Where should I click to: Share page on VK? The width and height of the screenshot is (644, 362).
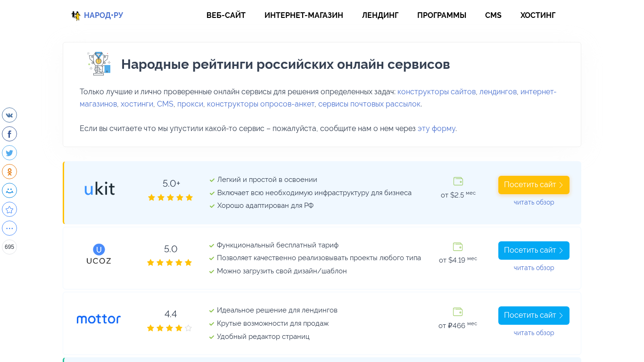coord(9,115)
